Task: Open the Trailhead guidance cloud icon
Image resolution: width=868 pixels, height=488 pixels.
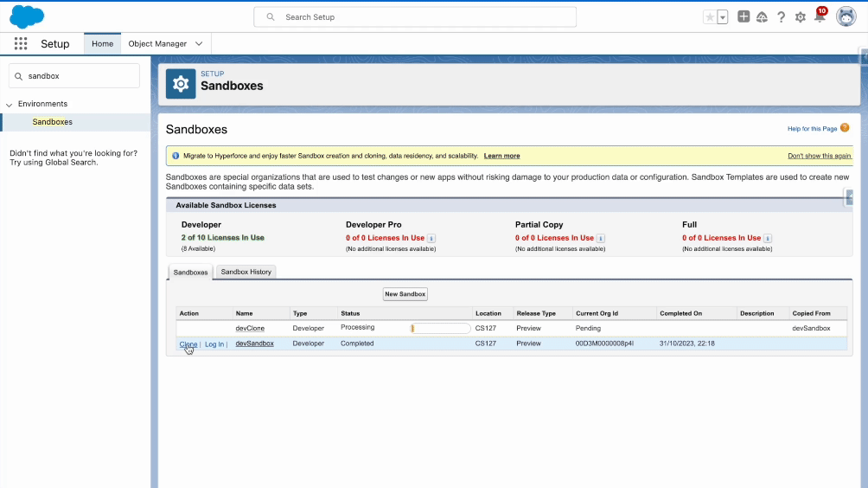Action: click(x=763, y=17)
